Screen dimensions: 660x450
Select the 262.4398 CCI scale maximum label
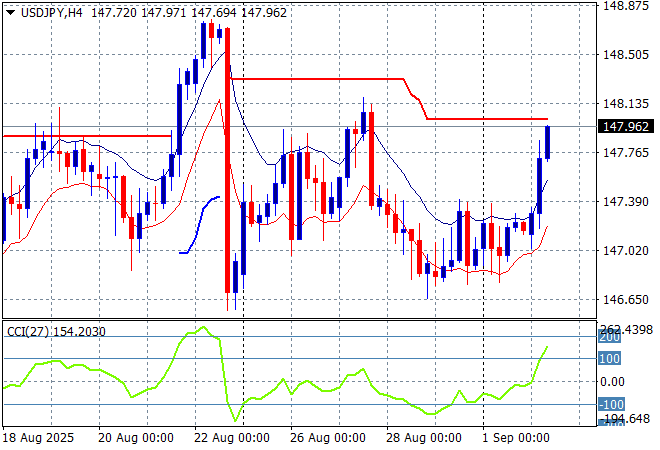click(626, 329)
